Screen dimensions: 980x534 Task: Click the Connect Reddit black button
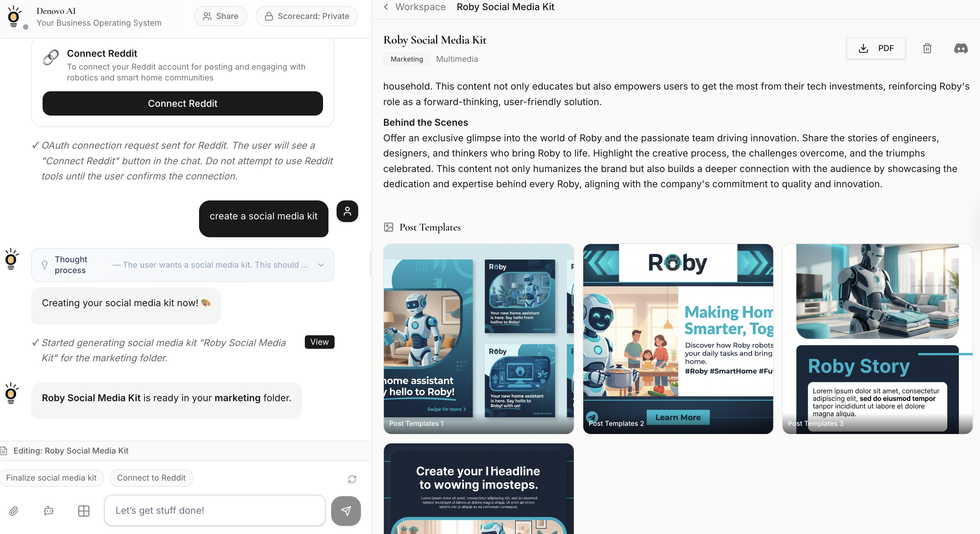182,103
